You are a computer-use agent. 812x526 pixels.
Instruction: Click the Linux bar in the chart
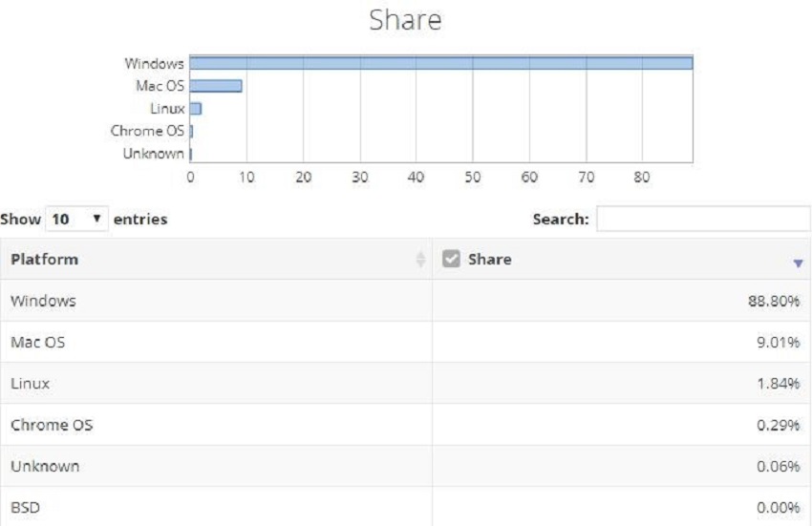point(195,109)
